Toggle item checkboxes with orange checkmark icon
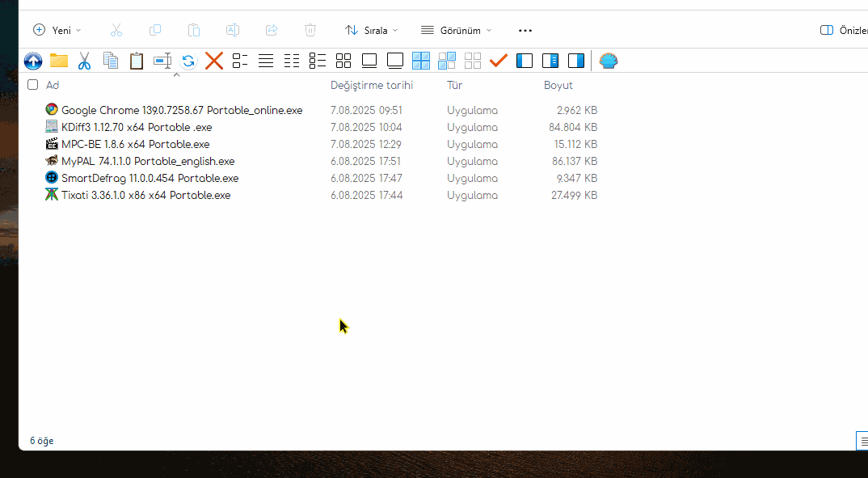 coord(498,61)
